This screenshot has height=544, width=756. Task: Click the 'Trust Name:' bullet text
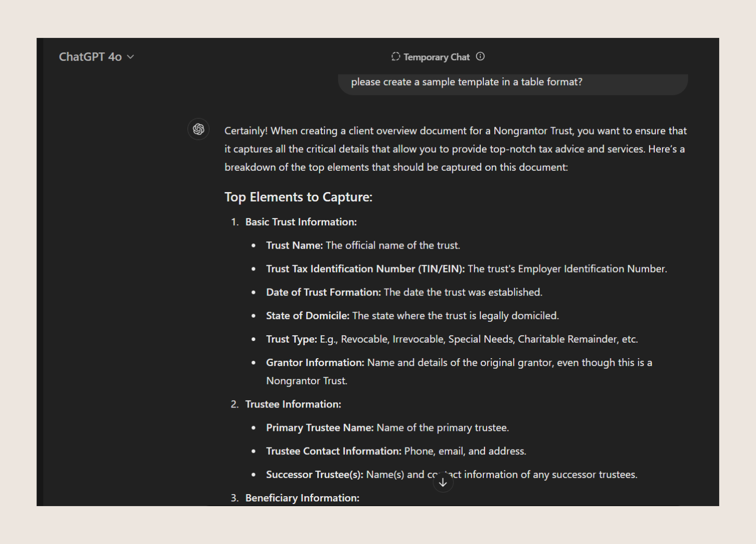(x=295, y=246)
